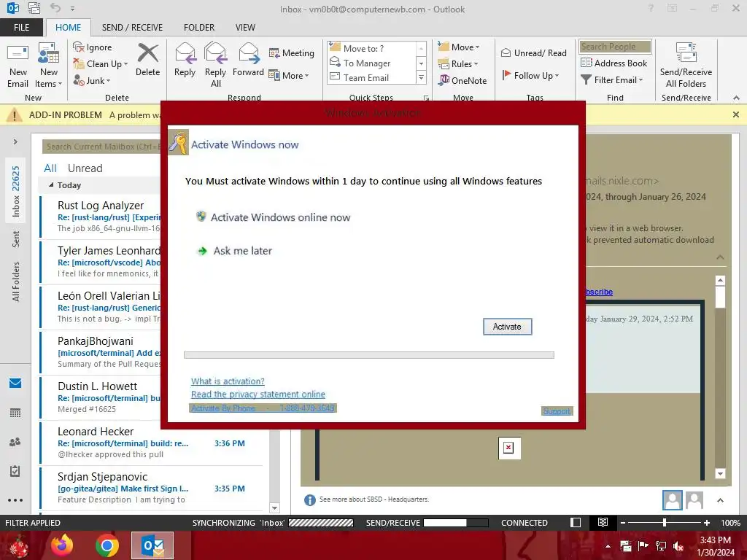Open the Move dropdown
This screenshot has height=560, width=747.
click(x=459, y=47)
